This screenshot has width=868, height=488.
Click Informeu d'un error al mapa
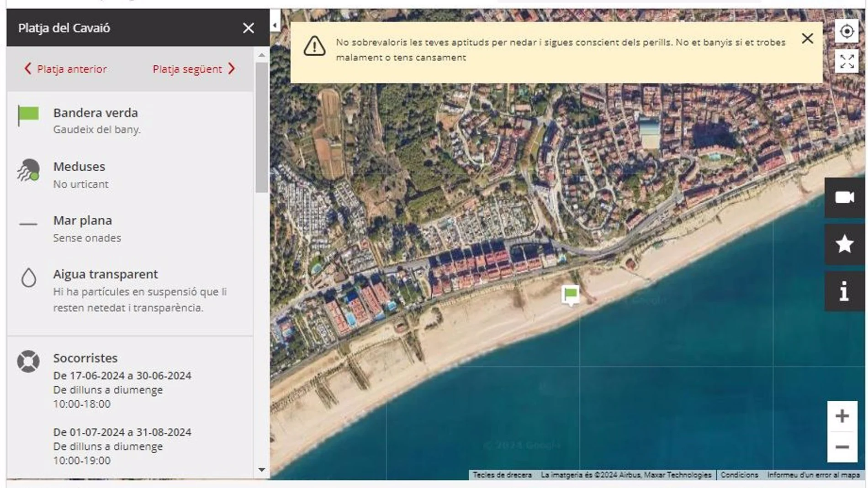pyautogui.click(x=813, y=475)
